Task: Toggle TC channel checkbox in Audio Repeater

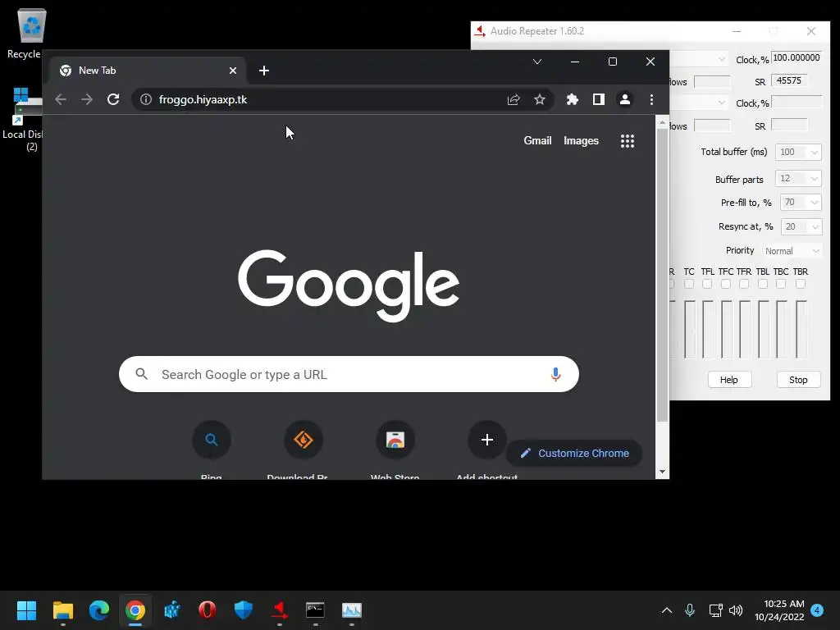Action: click(689, 284)
